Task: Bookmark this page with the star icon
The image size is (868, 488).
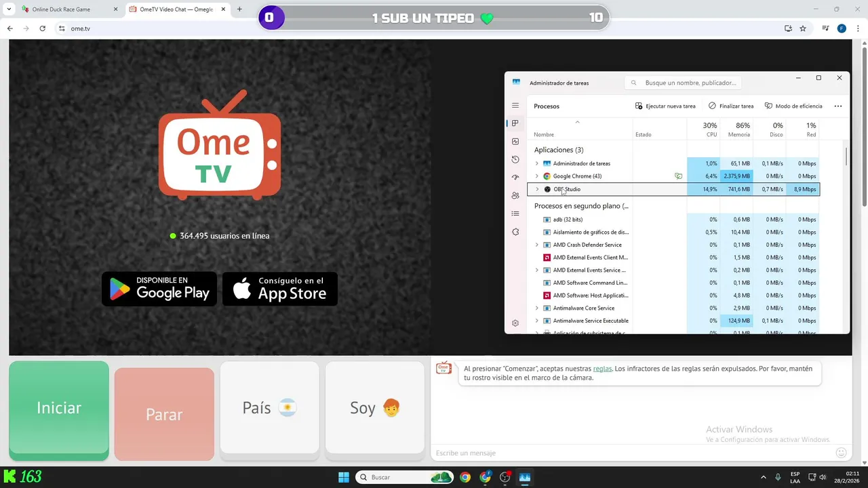Action: click(x=803, y=28)
